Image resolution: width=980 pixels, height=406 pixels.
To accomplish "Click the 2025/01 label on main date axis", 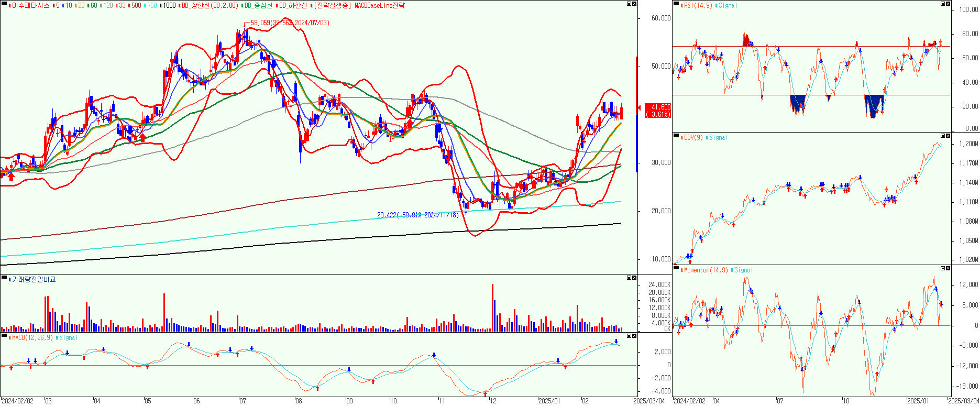I will (550, 401).
